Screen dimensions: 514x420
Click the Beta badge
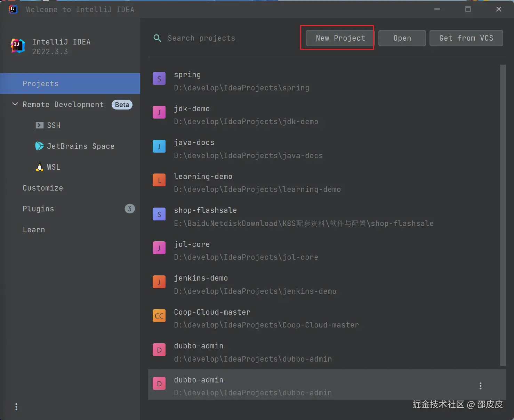[x=122, y=105]
